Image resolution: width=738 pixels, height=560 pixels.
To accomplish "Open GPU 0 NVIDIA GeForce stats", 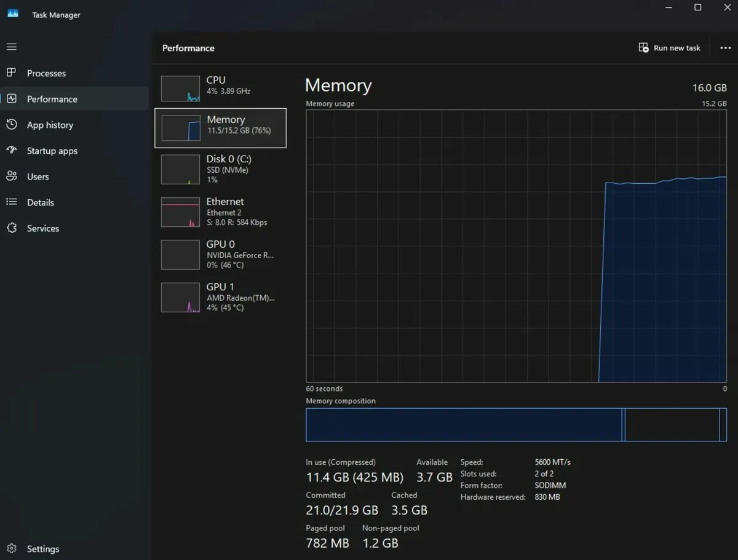I will click(221, 254).
